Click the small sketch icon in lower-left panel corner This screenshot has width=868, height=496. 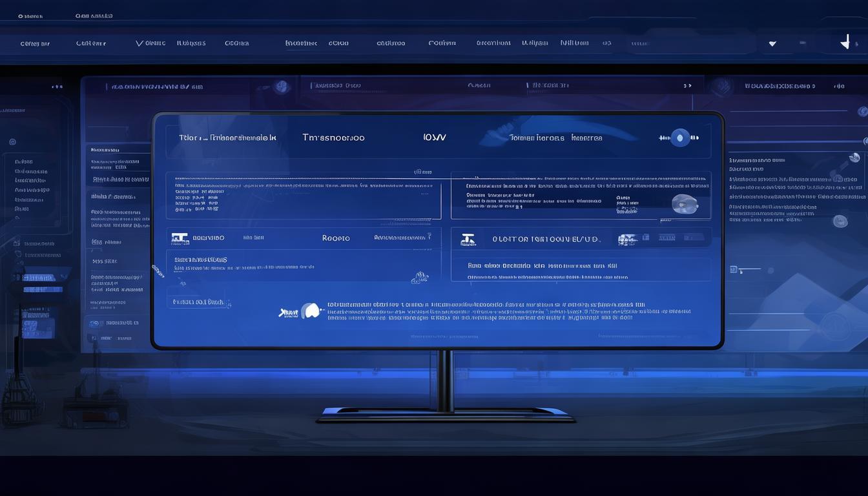point(420,277)
